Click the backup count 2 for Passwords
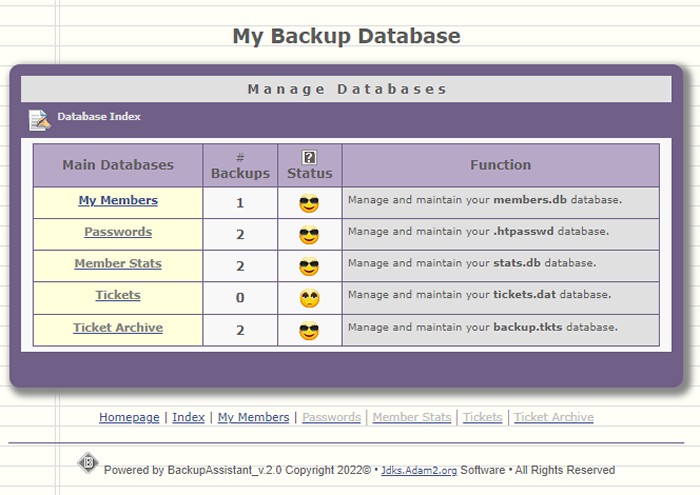Image resolution: width=700 pixels, height=495 pixels. tap(240, 235)
